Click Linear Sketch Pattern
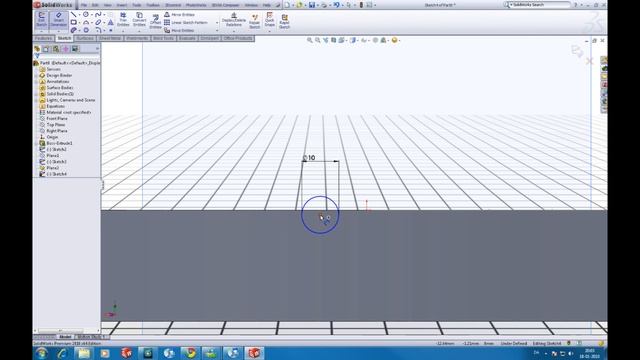The height and width of the screenshot is (360, 640). (186, 22)
